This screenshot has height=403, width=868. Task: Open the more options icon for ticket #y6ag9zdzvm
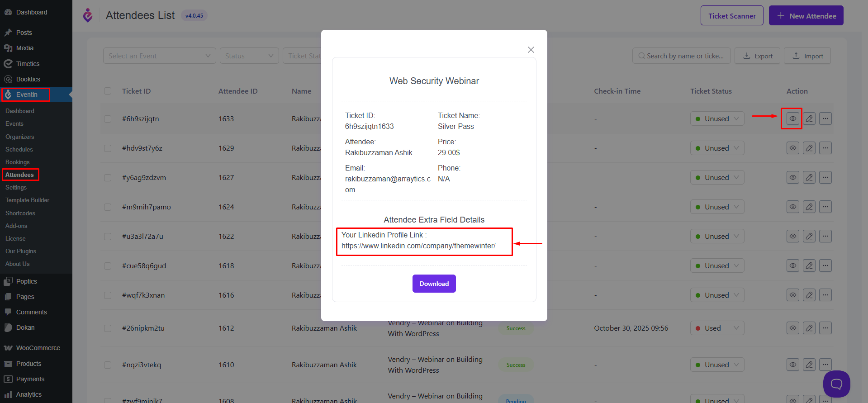click(x=825, y=177)
